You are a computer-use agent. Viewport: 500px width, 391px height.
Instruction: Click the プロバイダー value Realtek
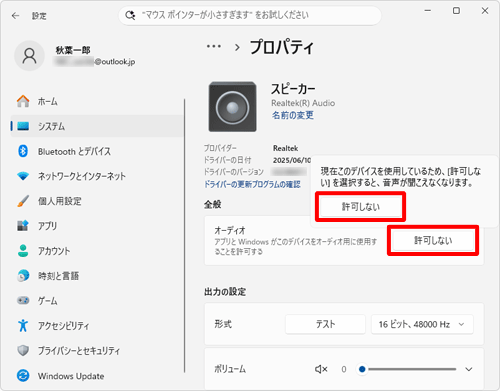click(285, 148)
